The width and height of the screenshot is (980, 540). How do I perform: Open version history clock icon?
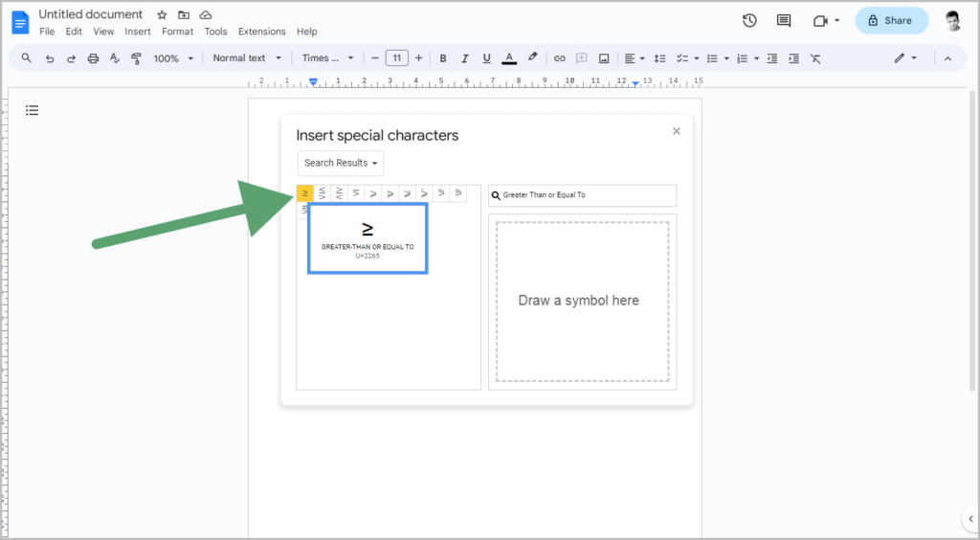[749, 21]
